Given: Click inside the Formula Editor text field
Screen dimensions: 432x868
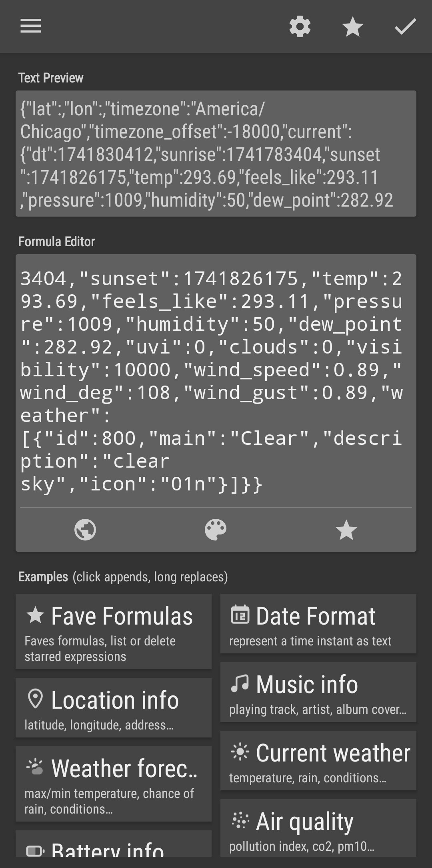Looking at the screenshot, I should coord(216,381).
